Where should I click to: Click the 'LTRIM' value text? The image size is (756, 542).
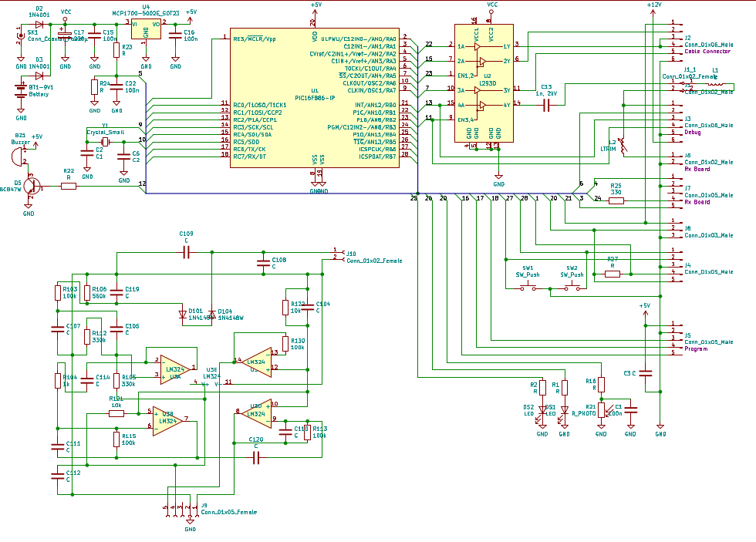tap(608, 149)
